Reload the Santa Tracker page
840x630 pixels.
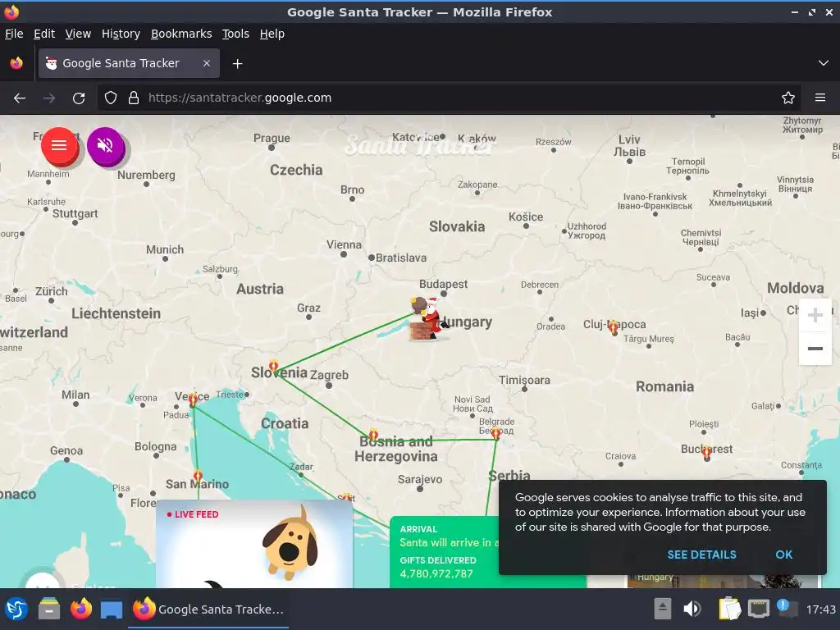(x=79, y=98)
